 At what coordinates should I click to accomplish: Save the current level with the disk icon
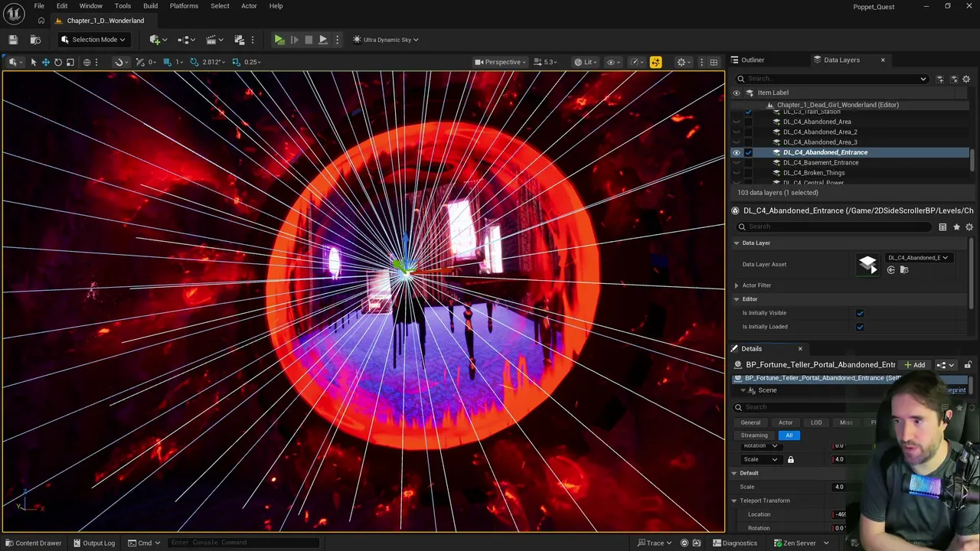[x=13, y=40]
